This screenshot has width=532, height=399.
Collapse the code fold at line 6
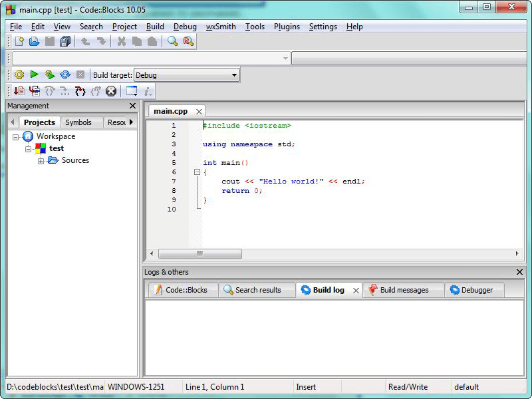click(x=197, y=172)
